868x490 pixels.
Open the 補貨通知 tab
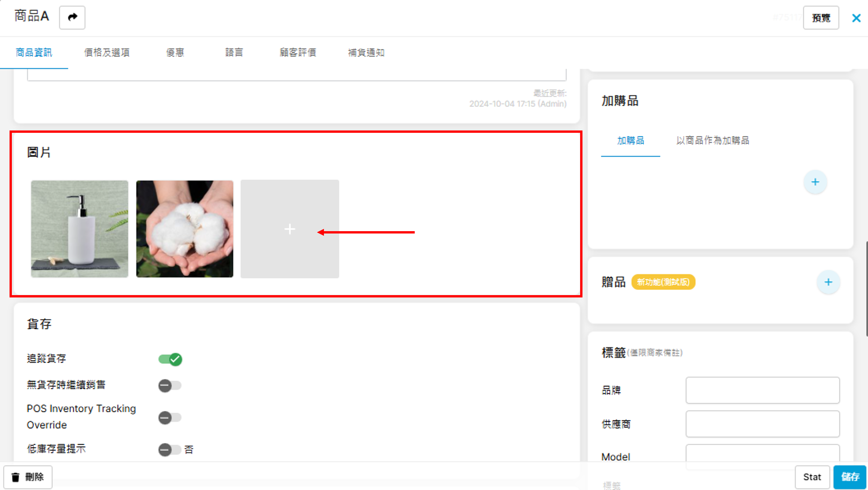tap(366, 53)
